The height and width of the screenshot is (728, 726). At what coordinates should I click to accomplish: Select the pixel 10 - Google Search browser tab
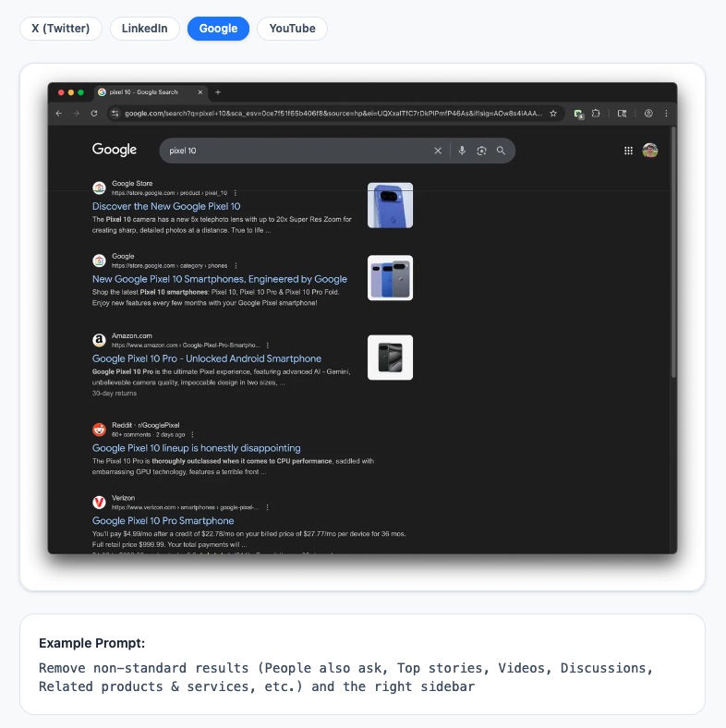click(150, 92)
